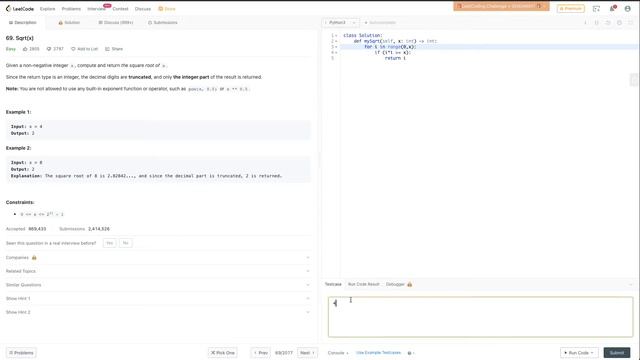Submit the solution
Image resolution: width=640 pixels, height=360 pixels.
click(617, 353)
